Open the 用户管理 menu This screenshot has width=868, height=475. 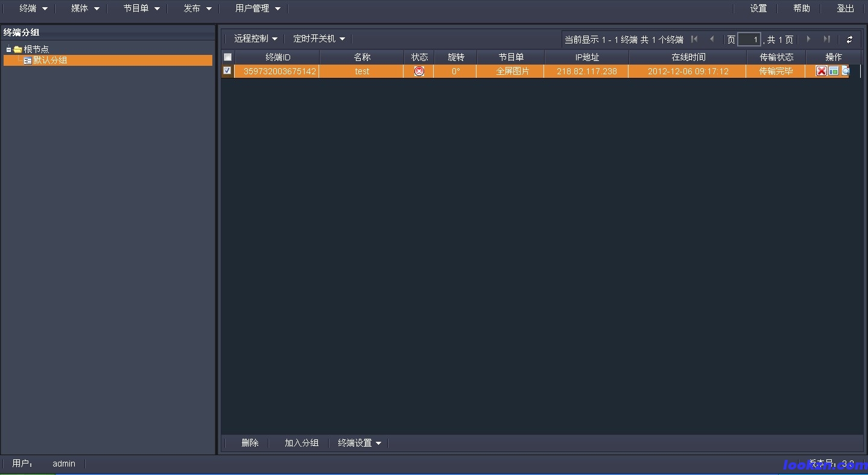258,8
